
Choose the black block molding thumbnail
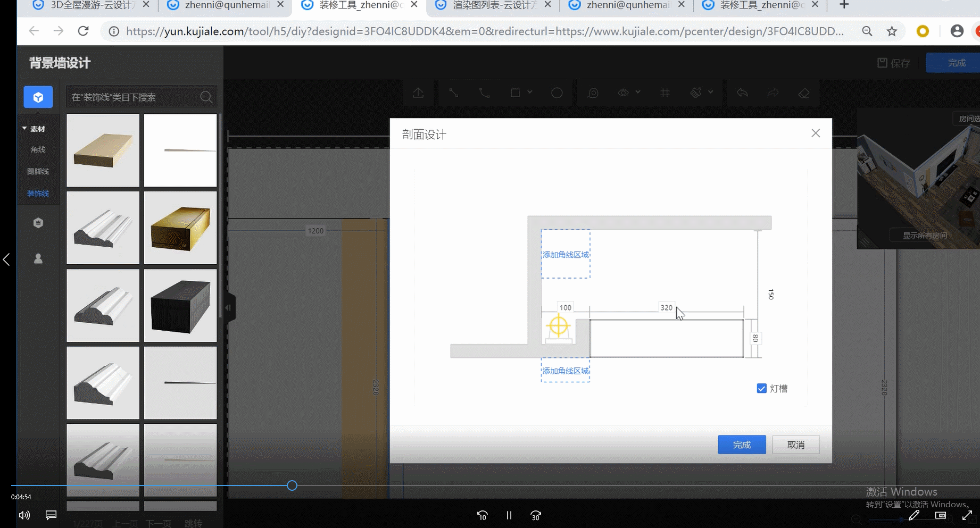pyautogui.click(x=180, y=306)
